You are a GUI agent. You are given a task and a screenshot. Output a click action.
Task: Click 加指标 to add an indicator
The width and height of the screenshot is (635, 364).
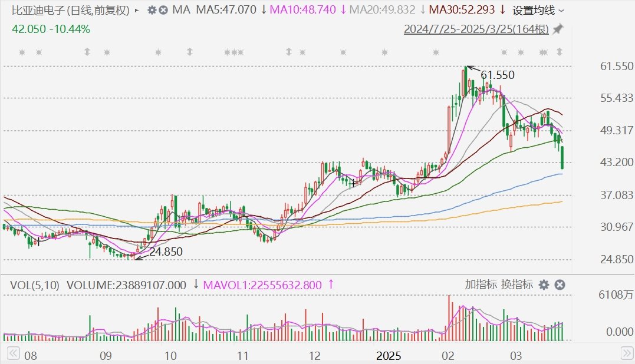(x=481, y=284)
